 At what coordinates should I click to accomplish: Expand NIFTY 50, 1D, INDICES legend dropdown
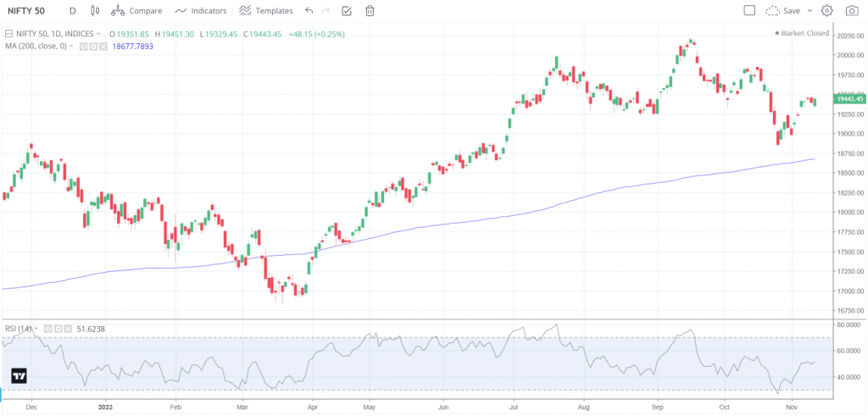click(98, 34)
